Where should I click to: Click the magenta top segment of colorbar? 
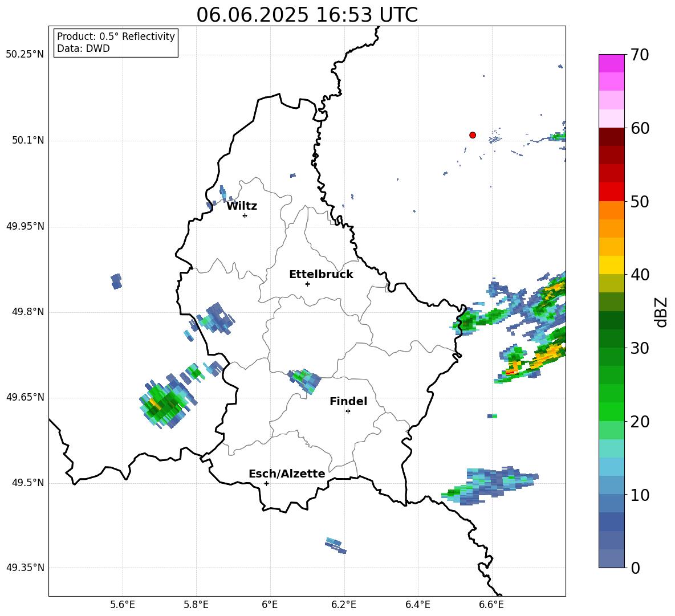(611, 63)
